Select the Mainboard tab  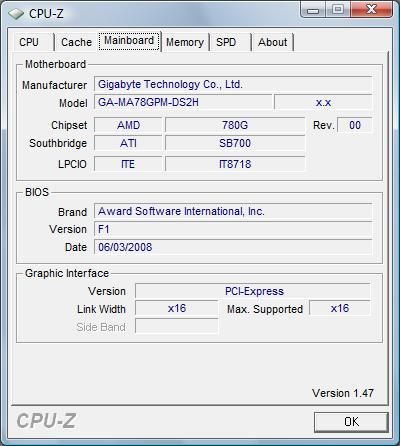tap(129, 41)
